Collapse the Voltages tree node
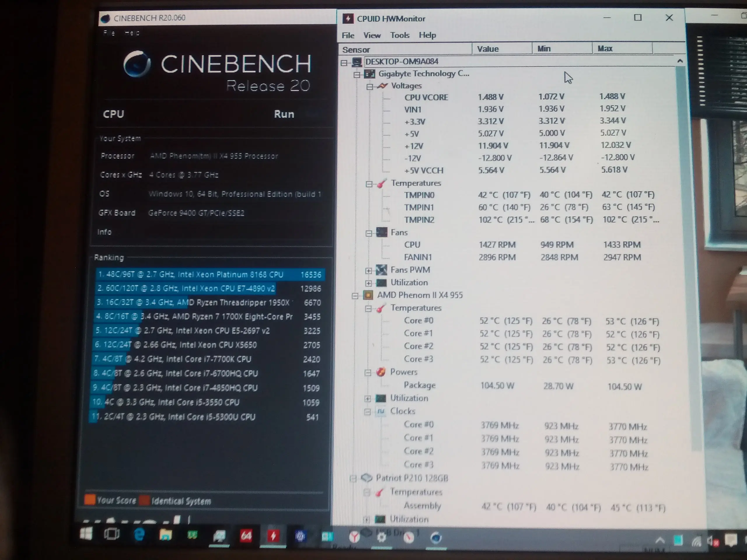 click(369, 87)
